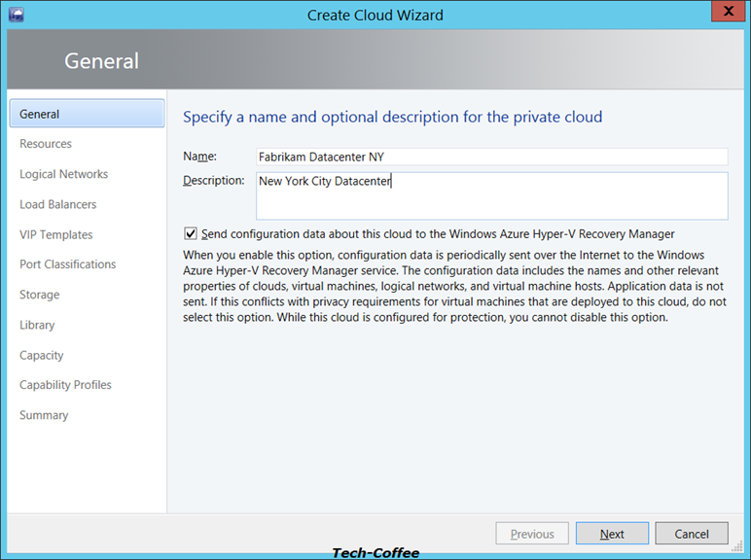Click the heading 'Specify a name and optional description'

392,118
